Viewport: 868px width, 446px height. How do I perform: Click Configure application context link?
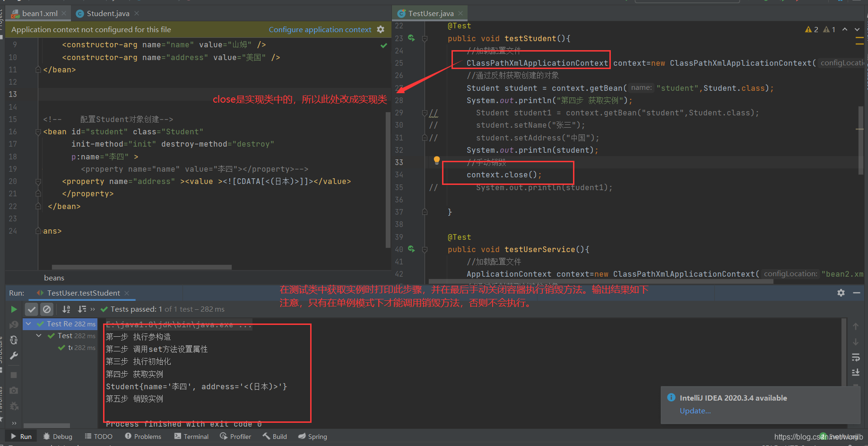click(320, 29)
